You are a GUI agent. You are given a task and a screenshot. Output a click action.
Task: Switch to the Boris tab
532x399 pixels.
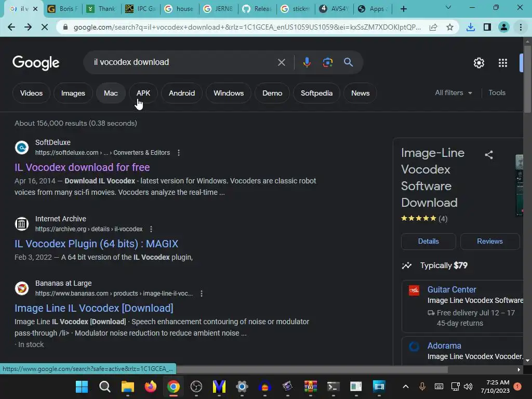[63, 9]
